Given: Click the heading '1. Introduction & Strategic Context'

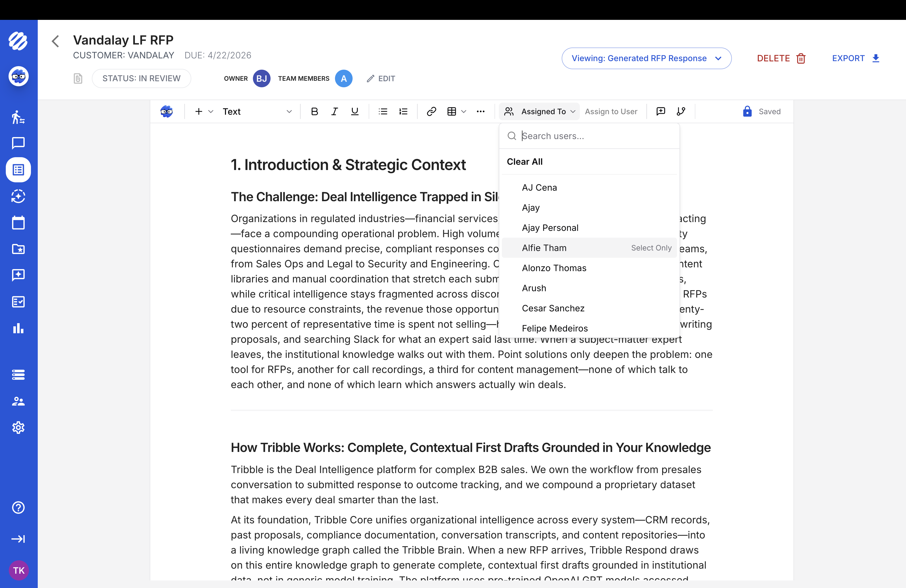Looking at the screenshot, I should click(x=348, y=165).
